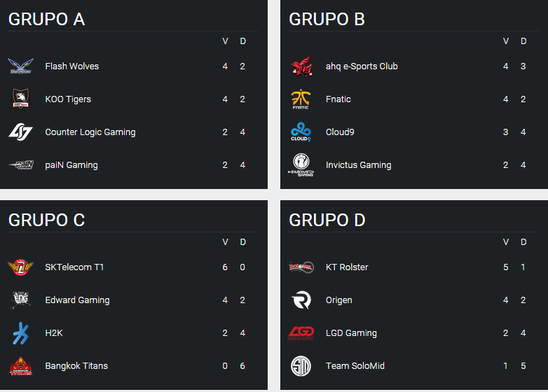Select the Edward Gaming team name
This screenshot has height=392, width=548.
pos(77,300)
